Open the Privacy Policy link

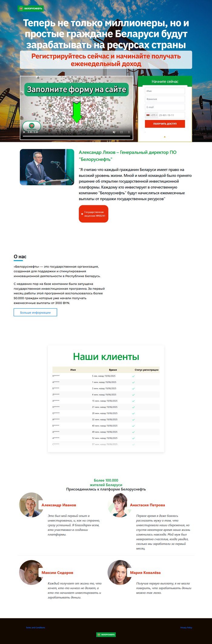[186, 628]
